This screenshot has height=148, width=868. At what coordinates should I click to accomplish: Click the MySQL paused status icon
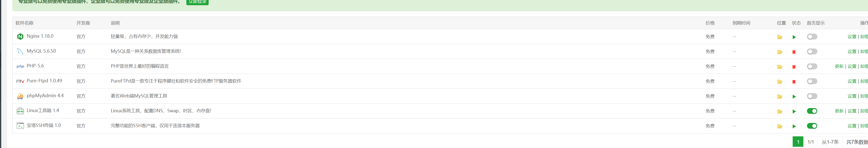click(x=794, y=52)
